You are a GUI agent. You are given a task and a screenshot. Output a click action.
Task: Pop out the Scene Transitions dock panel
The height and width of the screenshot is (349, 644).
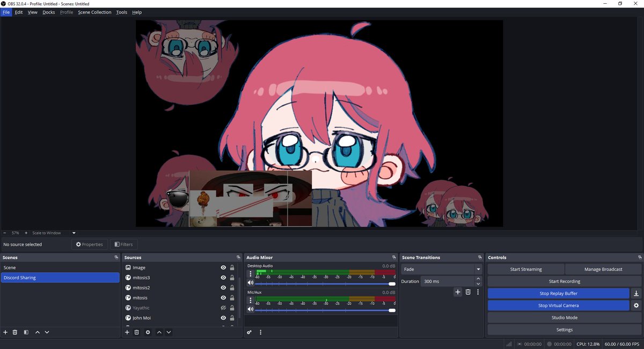[480, 258]
